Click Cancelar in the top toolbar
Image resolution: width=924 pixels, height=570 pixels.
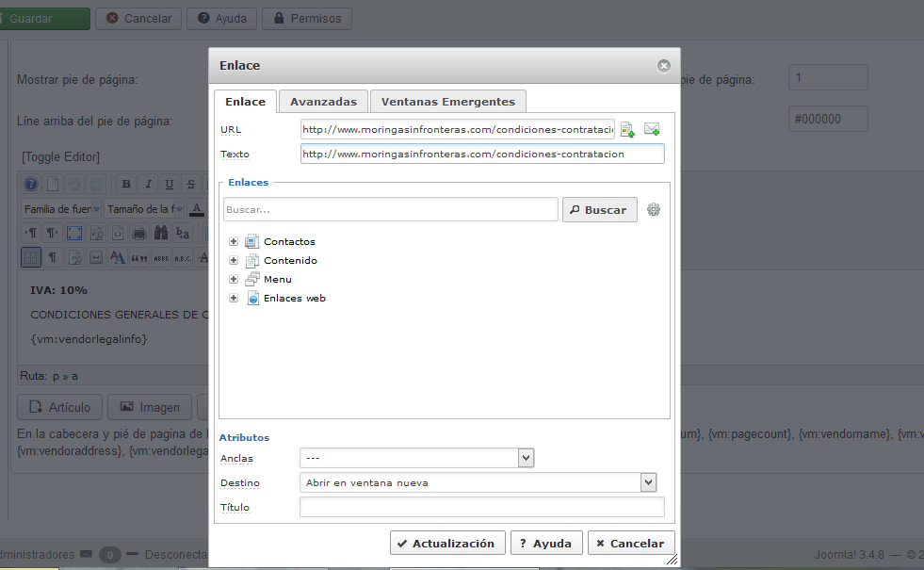[138, 18]
